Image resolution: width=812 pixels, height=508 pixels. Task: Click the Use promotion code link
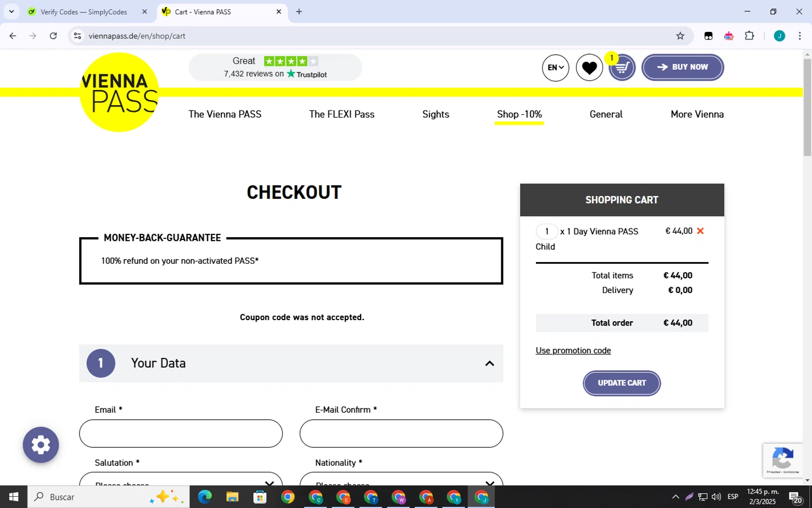tap(573, 350)
